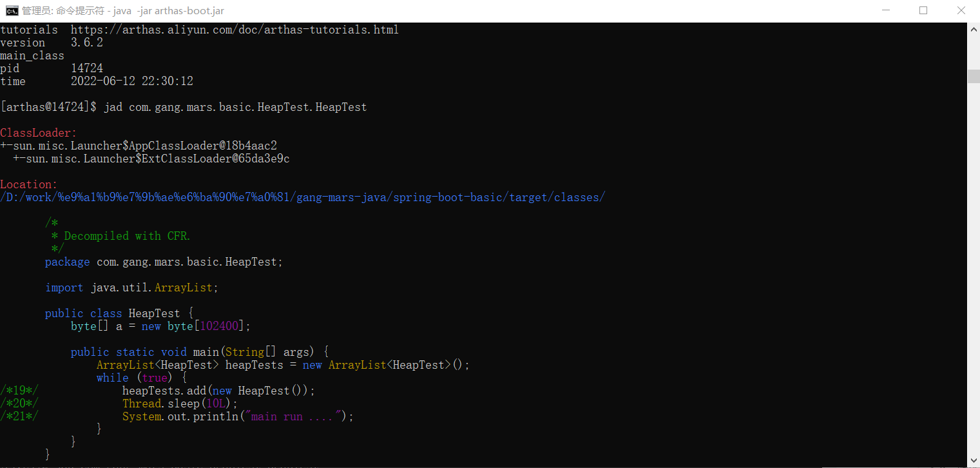Click the empty scrollbar track below thumb
This screenshot has width=980, height=468.
[974, 268]
